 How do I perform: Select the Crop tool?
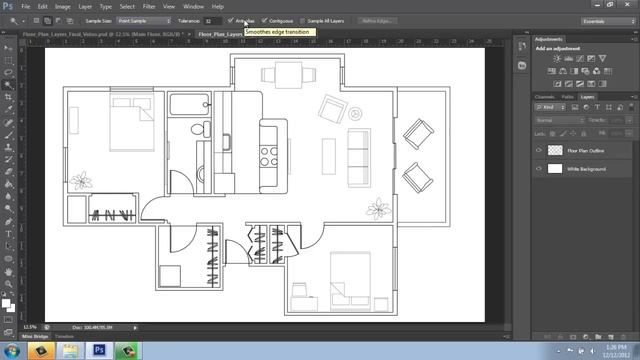(x=8, y=97)
